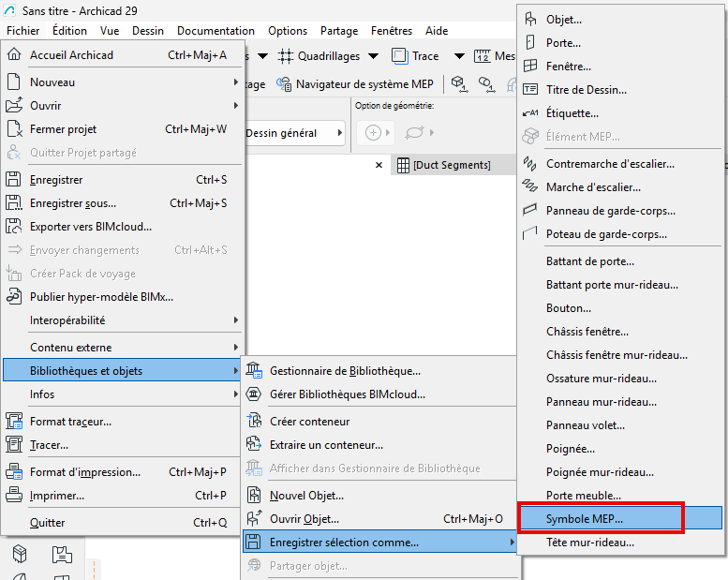Click the Fenêtre window icon
This screenshot has width=728, height=580.
529,66
